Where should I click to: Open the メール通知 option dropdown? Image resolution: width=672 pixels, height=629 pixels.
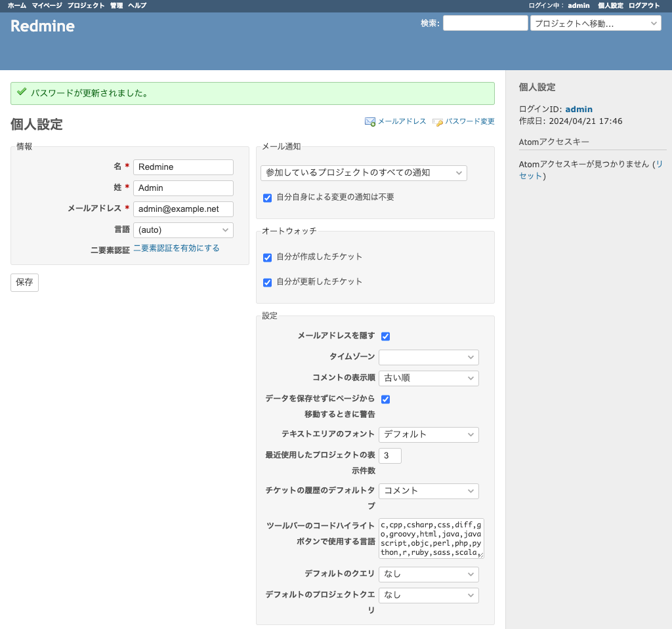(x=364, y=172)
